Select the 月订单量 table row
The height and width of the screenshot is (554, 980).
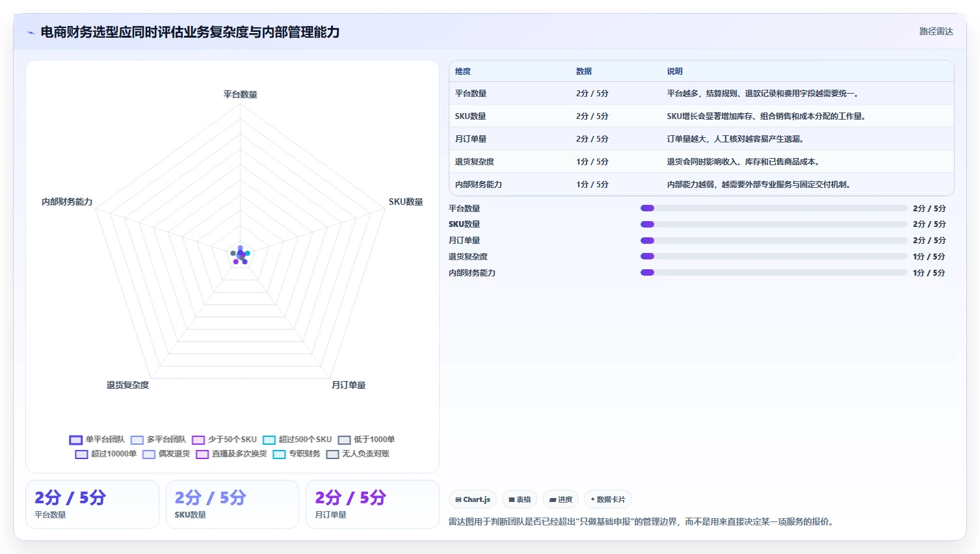click(x=701, y=139)
